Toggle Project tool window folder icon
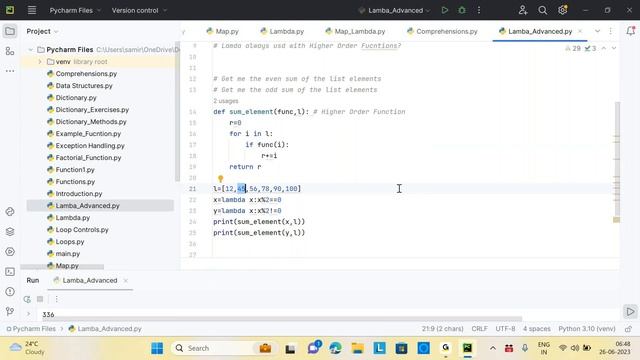 coord(10,31)
